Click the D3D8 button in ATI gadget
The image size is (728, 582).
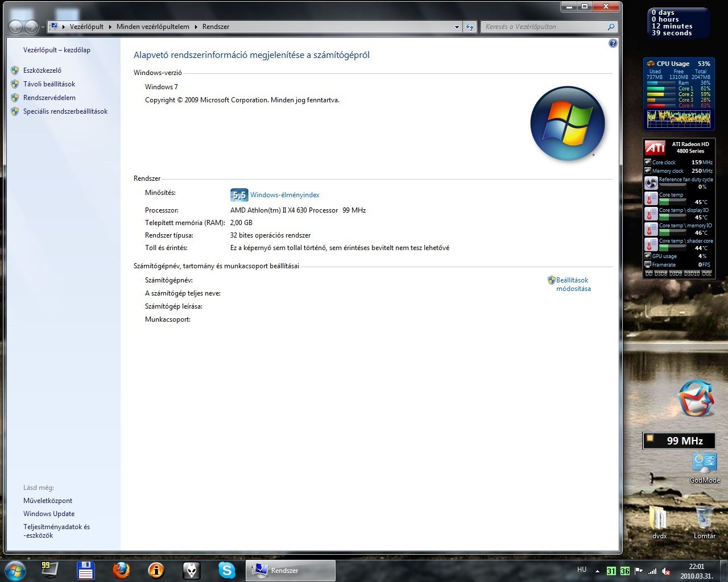click(x=660, y=273)
